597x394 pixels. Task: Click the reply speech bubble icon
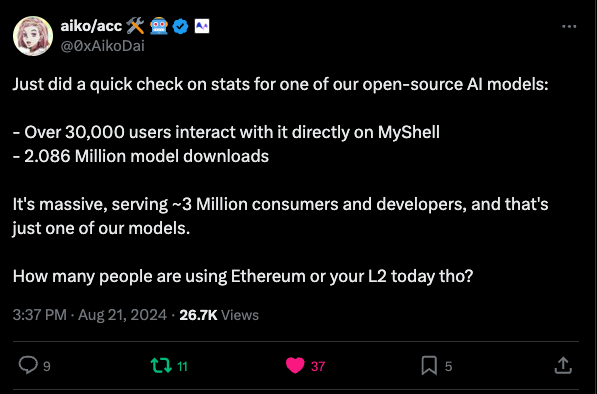coord(28,365)
